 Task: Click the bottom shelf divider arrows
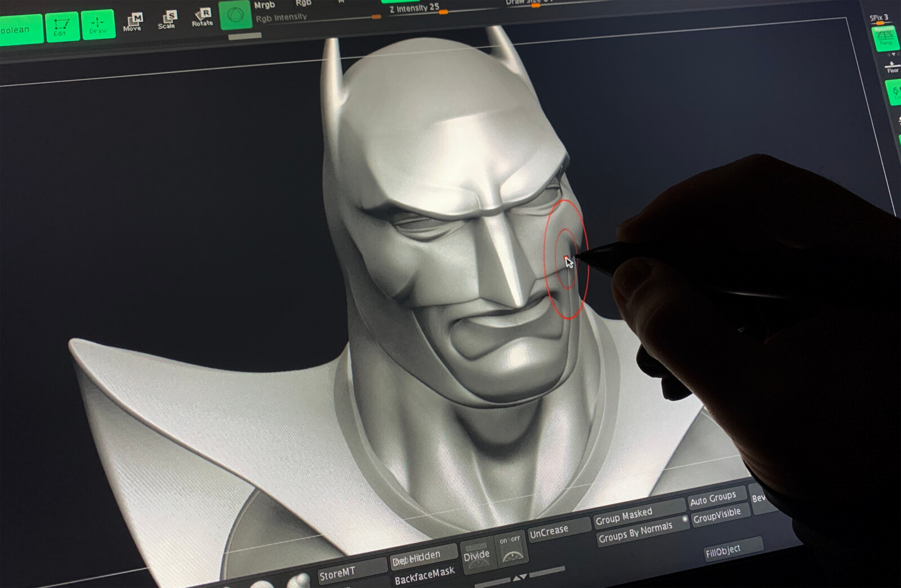(520, 577)
